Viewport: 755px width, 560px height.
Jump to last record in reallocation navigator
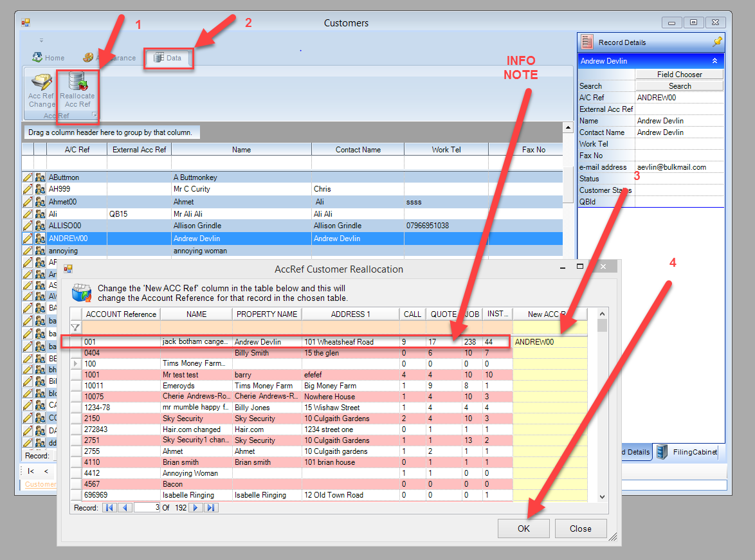click(x=211, y=507)
